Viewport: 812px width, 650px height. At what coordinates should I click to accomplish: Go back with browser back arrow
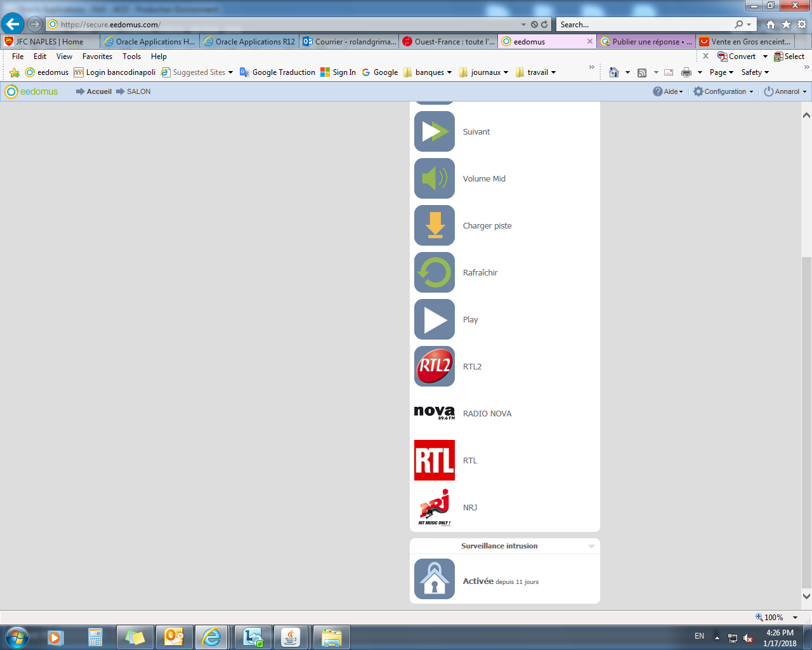tap(13, 24)
